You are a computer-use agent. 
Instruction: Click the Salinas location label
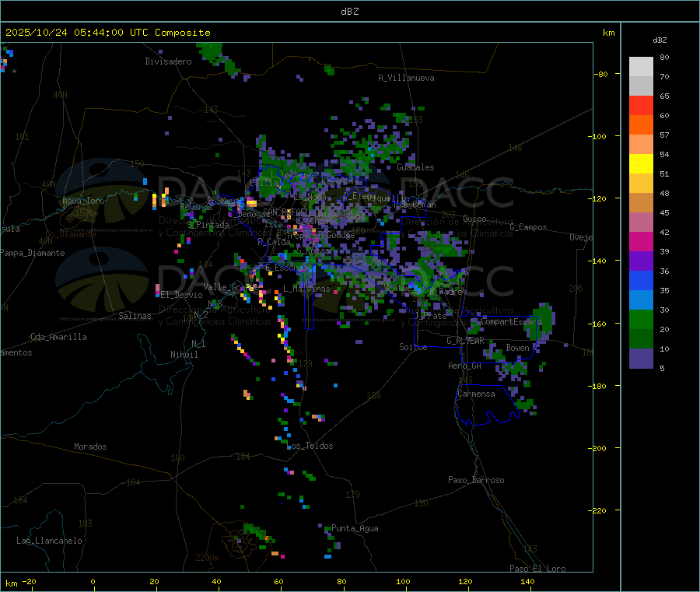[x=135, y=316]
